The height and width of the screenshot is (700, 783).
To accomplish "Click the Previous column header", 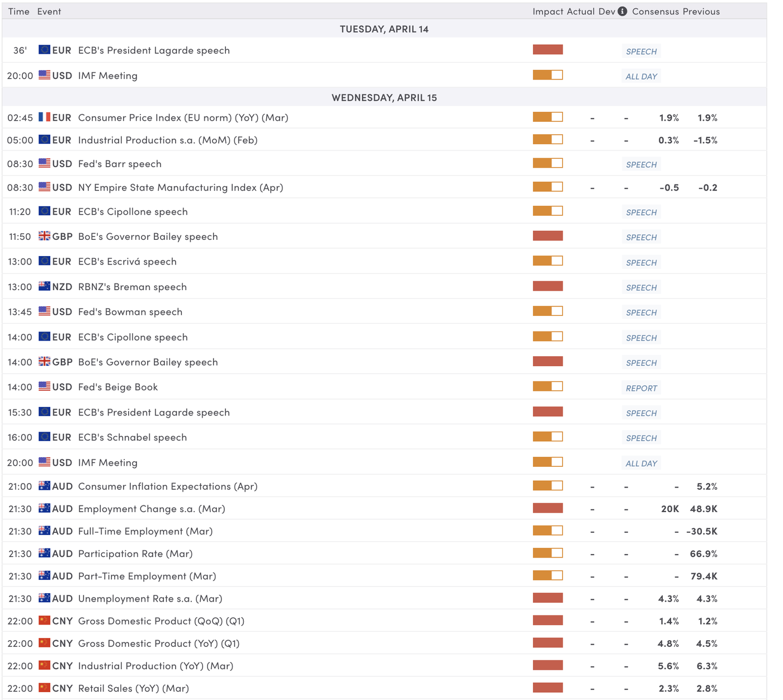I will (x=701, y=11).
